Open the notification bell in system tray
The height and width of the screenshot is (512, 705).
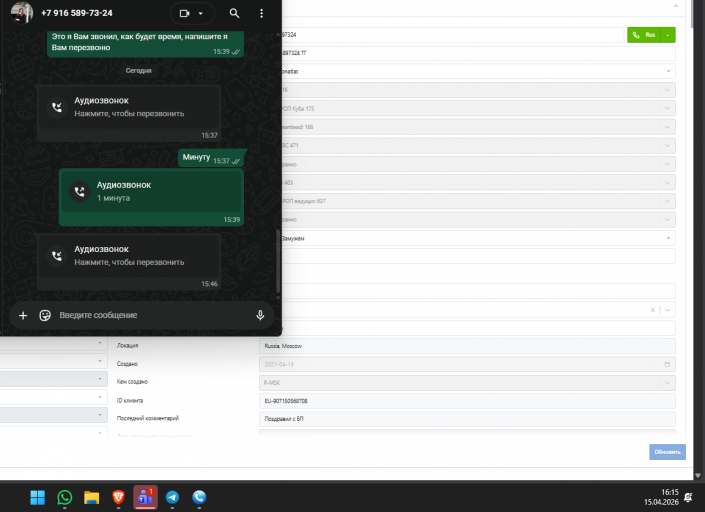point(688,497)
